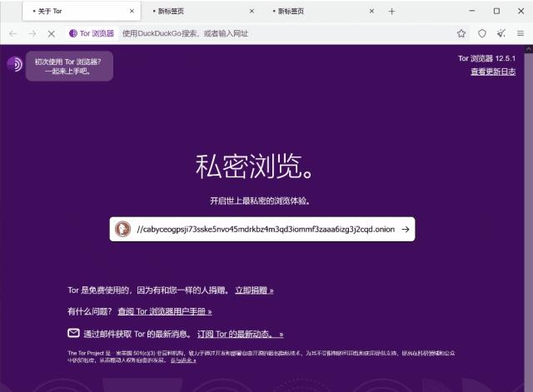Minimize the browser window
The width and height of the screenshot is (533, 392).
coord(472,11)
